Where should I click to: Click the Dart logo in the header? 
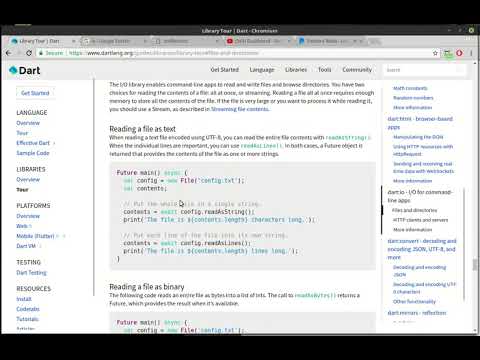tap(25, 70)
